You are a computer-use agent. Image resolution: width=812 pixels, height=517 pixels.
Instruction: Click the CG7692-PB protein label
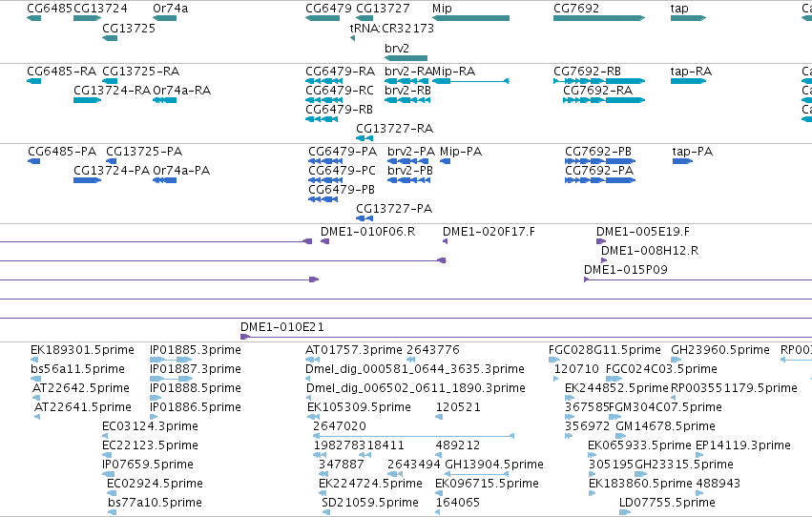(x=598, y=152)
